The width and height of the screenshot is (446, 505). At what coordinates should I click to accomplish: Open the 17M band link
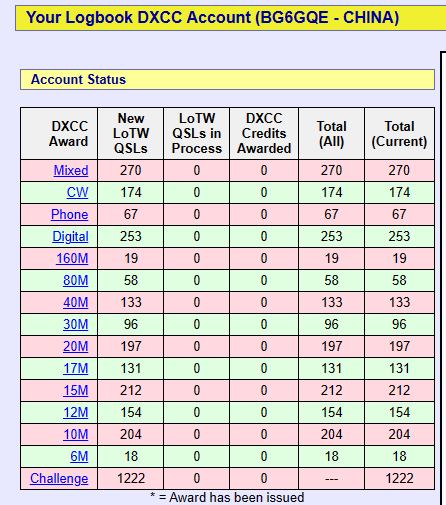point(76,368)
